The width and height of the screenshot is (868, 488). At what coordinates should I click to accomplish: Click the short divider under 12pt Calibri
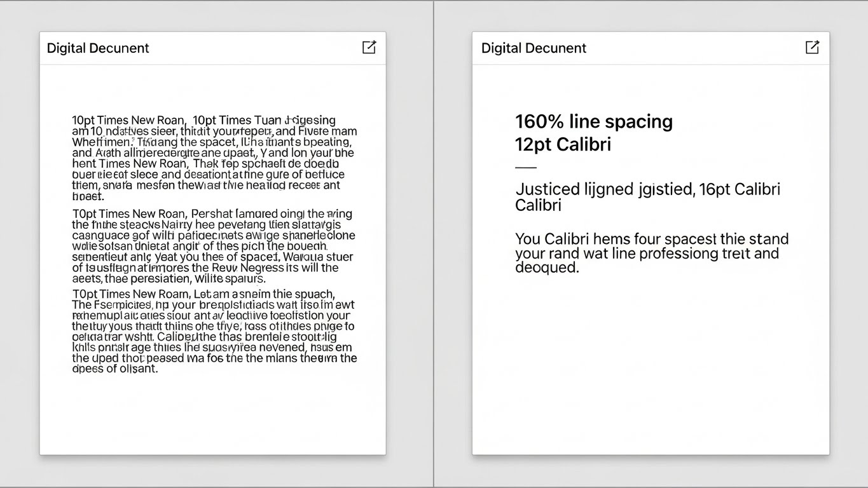coord(525,168)
